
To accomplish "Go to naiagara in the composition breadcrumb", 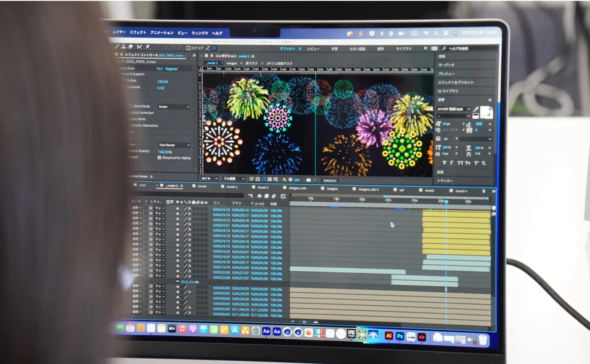I will click(x=231, y=63).
